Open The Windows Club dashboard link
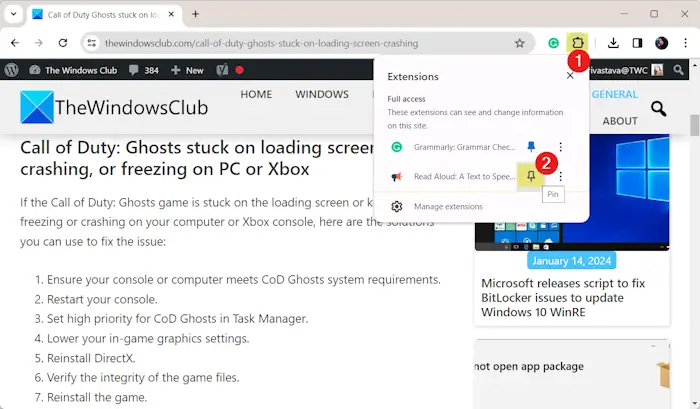This screenshot has width=700, height=409. pos(73,70)
